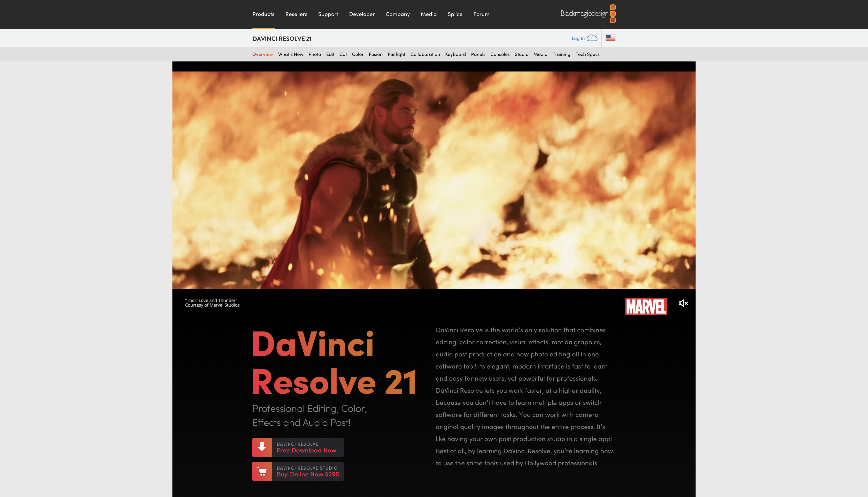The height and width of the screenshot is (497, 868).
Task: Open the Company menu item
Action: [398, 14]
